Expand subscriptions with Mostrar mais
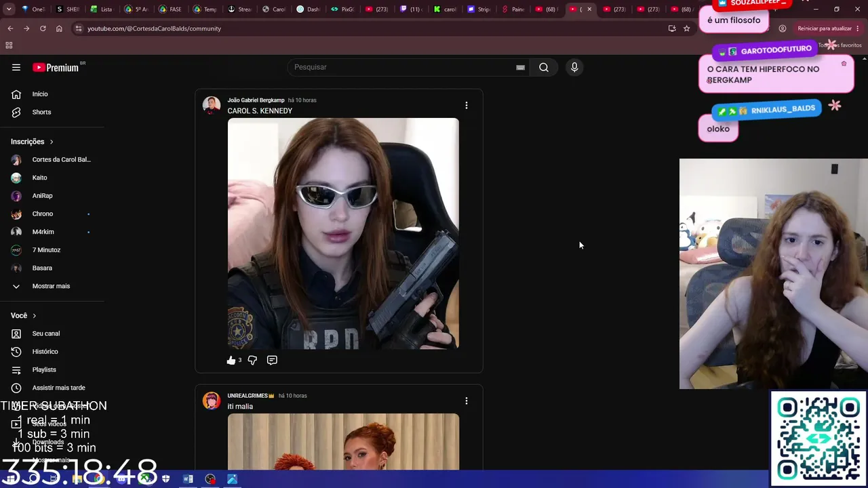The height and width of the screenshot is (488, 868). (52, 286)
